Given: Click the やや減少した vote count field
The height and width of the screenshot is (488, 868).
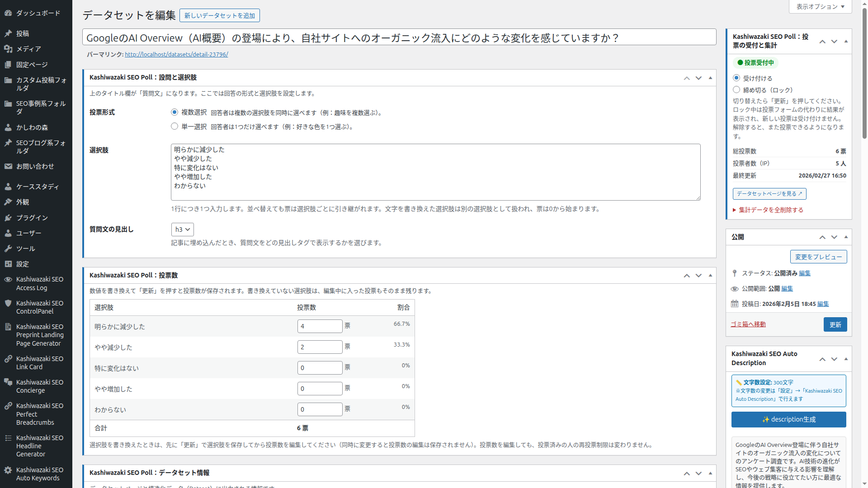Looking at the screenshot, I should click(x=320, y=347).
